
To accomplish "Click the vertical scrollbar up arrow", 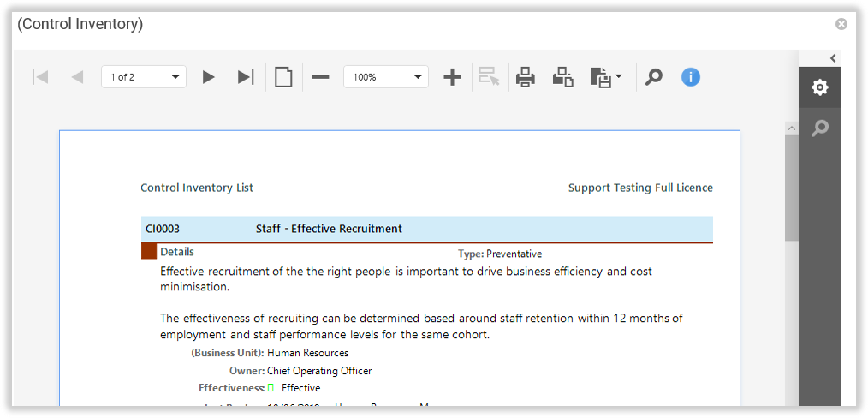I will (x=792, y=128).
